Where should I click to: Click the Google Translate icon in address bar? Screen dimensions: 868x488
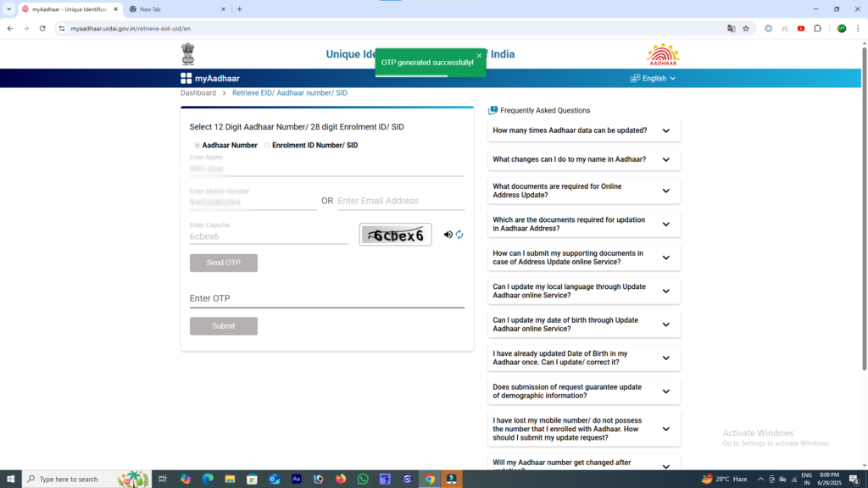(732, 29)
